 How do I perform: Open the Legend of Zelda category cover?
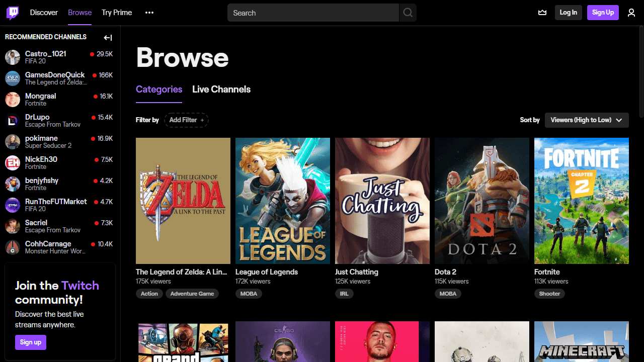(183, 201)
